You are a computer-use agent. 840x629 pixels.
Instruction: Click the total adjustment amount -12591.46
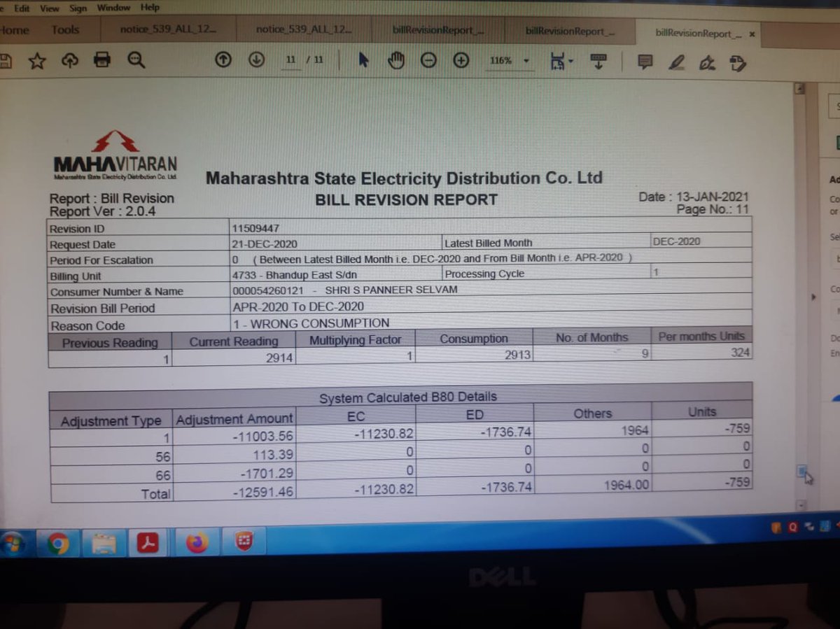click(x=262, y=492)
